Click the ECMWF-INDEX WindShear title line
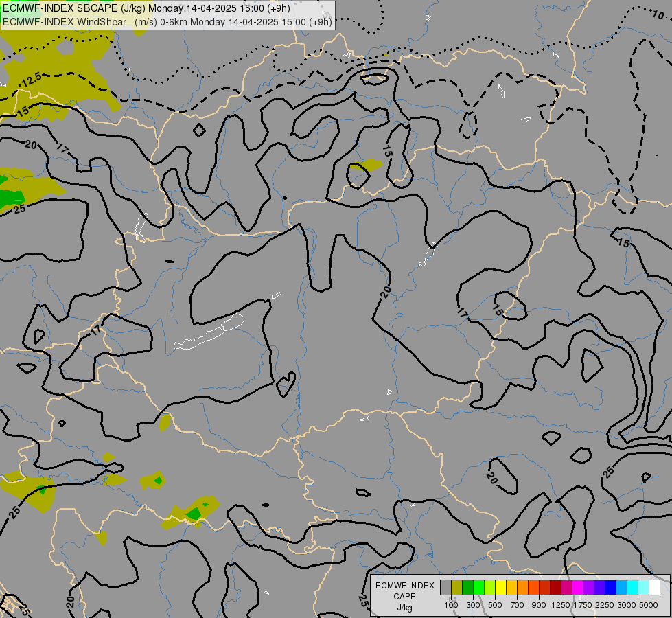 167,21
